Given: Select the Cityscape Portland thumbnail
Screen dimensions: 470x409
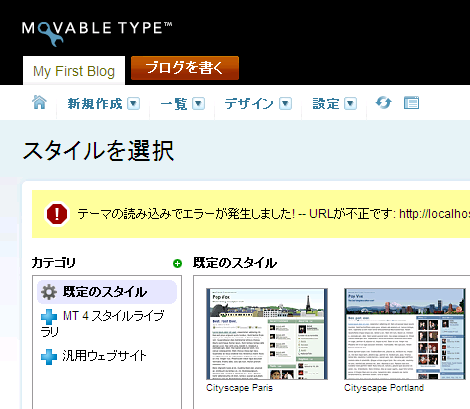Looking at the screenshot, I should [405, 334].
